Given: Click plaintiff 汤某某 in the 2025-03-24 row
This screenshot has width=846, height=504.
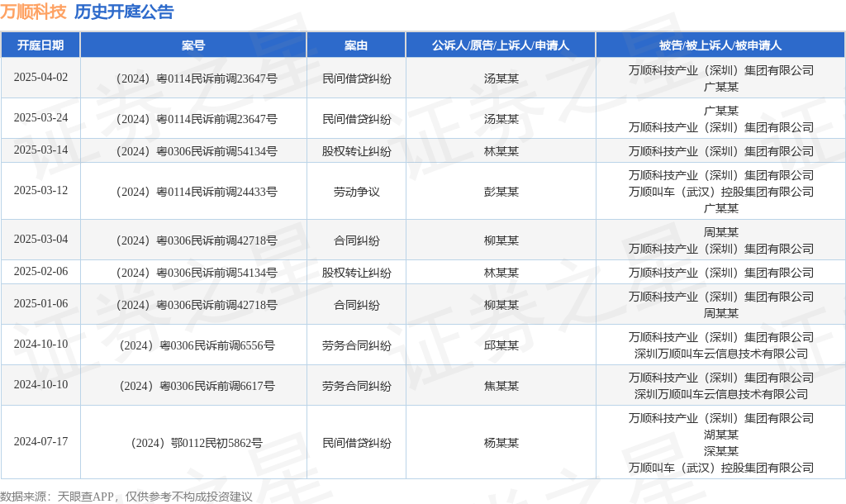Looking at the screenshot, I should tap(501, 119).
